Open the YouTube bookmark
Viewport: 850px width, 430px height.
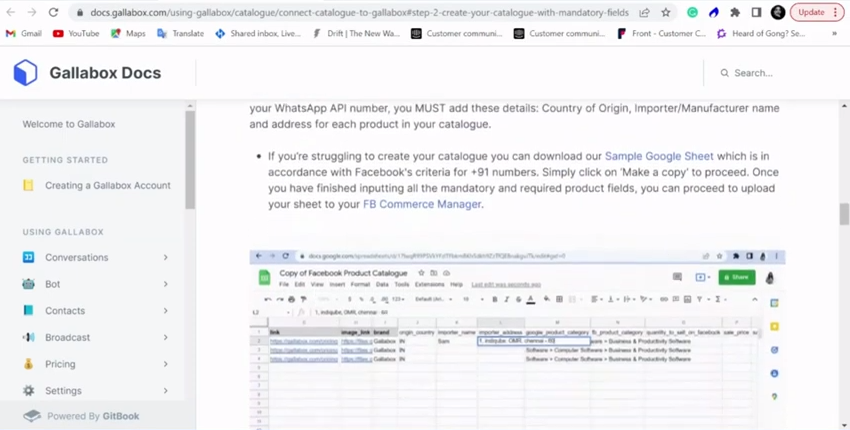click(x=76, y=33)
